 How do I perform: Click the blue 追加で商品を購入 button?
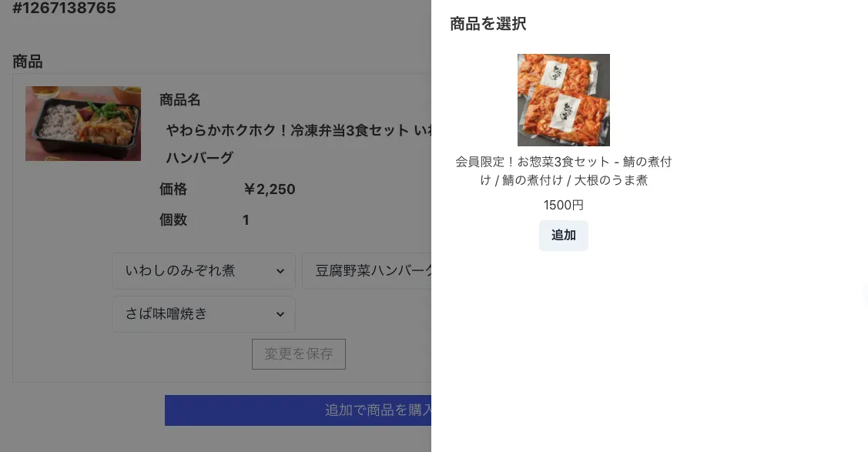[x=298, y=410]
